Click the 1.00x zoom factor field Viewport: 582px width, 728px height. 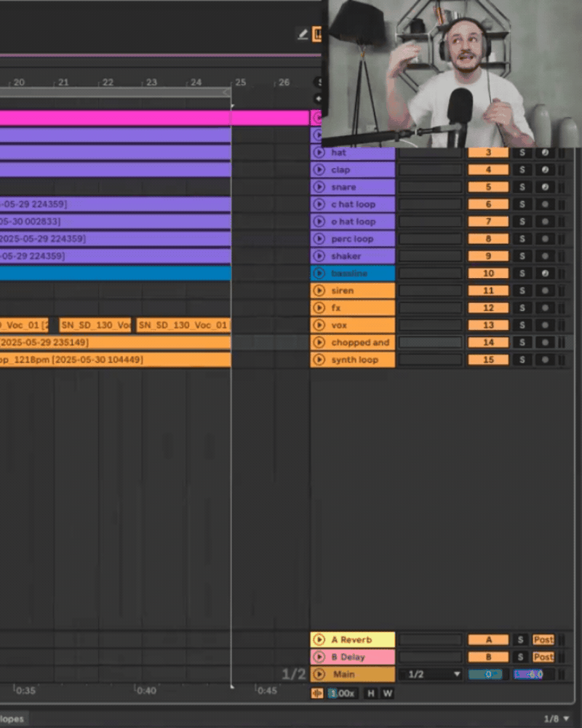coord(342,694)
